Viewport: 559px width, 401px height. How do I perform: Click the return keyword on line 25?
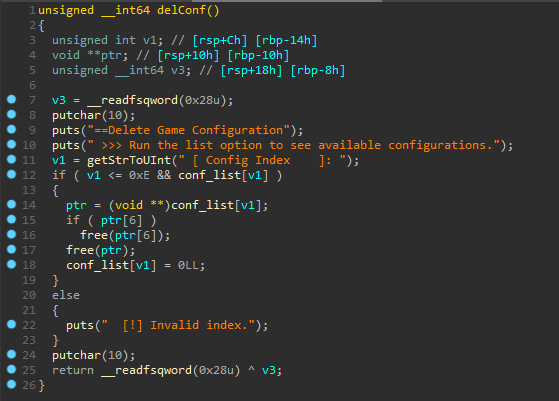(73, 370)
